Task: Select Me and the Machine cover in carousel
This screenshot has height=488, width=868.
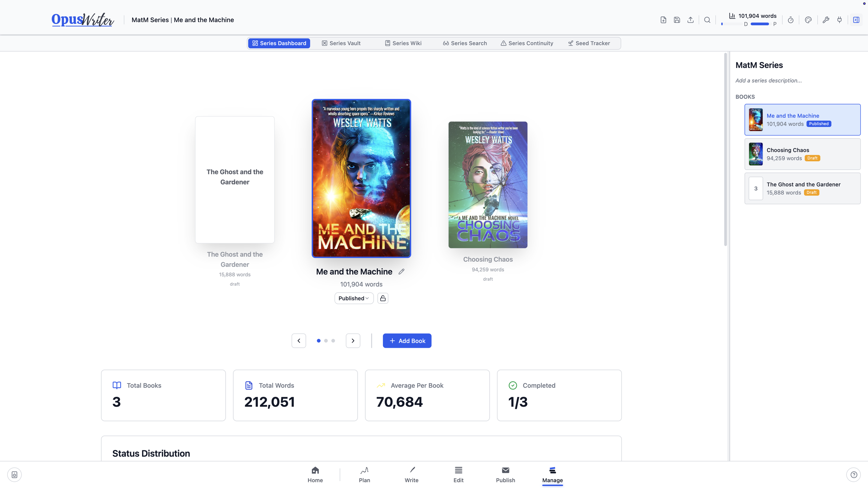Action: pyautogui.click(x=361, y=178)
